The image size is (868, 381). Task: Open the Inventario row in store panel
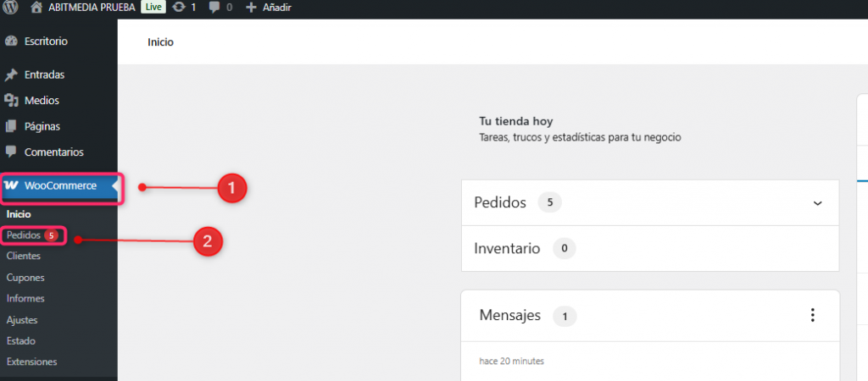coord(506,248)
